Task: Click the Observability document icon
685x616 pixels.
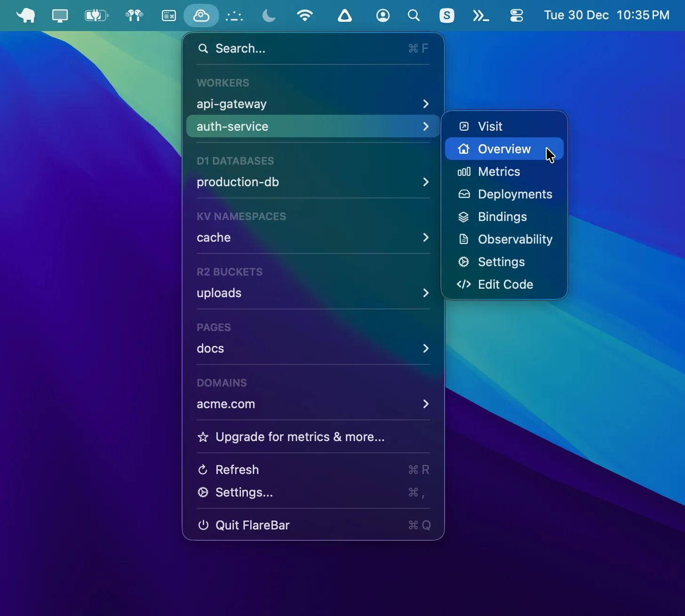Action: (x=464, y=239)
